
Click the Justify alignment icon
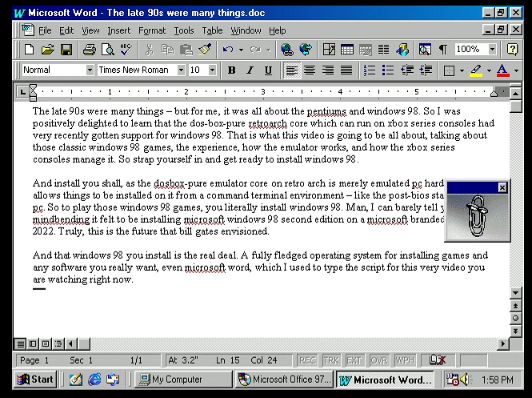(x=346, y=70)
